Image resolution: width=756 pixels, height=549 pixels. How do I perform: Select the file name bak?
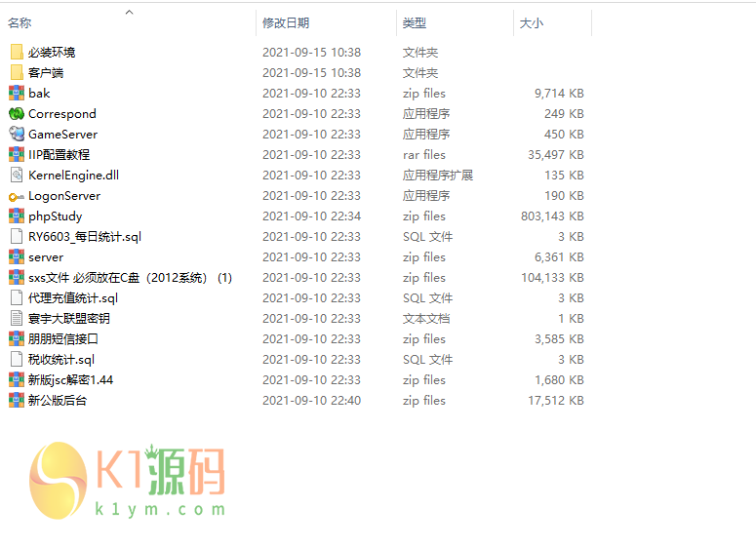39,93
